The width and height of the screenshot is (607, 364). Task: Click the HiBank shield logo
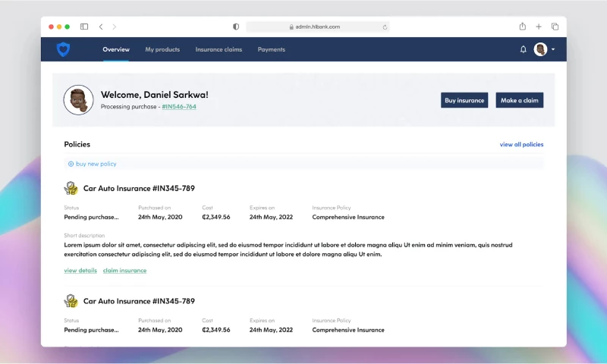coord(63,49)
